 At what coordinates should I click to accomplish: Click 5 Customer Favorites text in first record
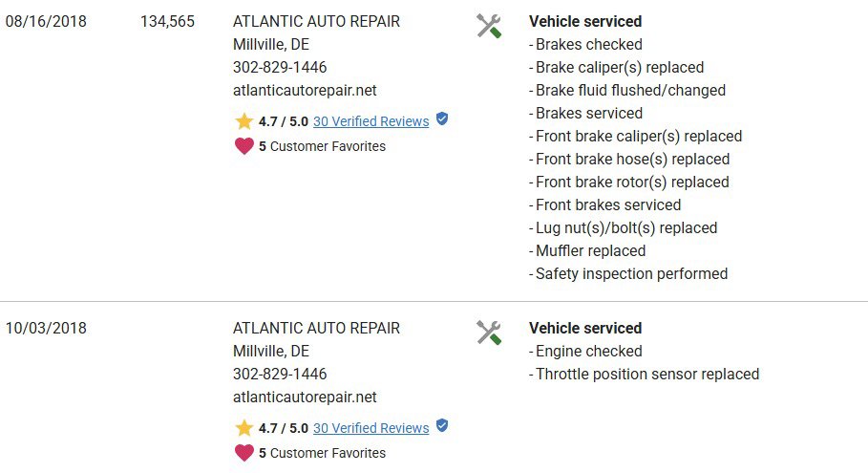322,146
